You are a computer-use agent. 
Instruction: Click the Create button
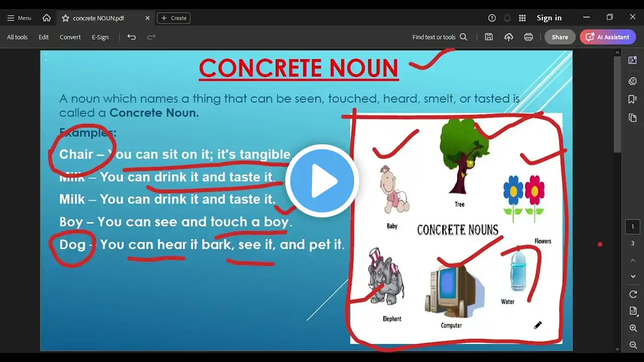pos(174,18)
